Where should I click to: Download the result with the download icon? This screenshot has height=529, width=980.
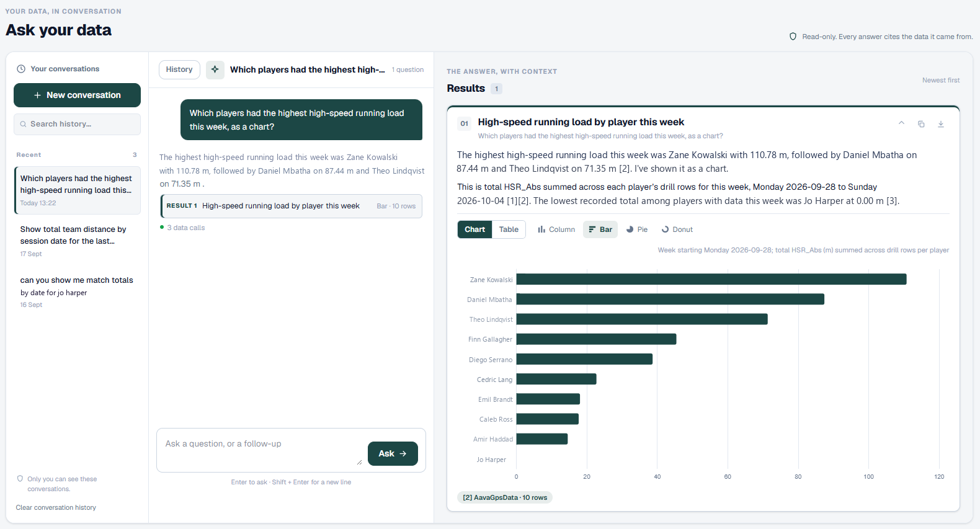[x=941, y=124]
